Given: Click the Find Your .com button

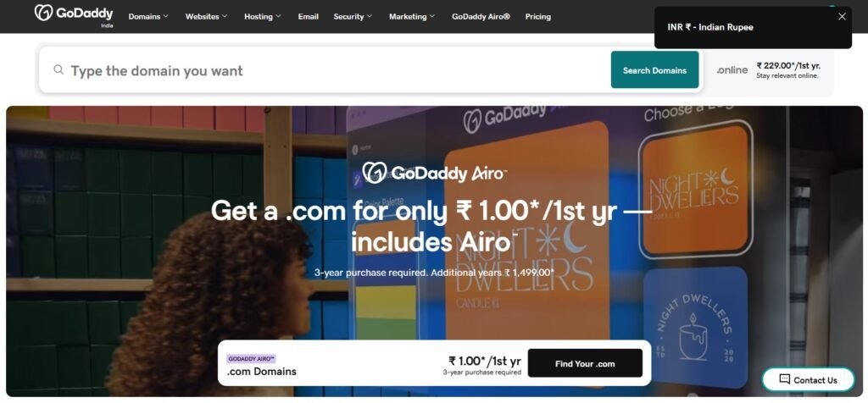Looking at the screenshot, I should click(585, 363).
